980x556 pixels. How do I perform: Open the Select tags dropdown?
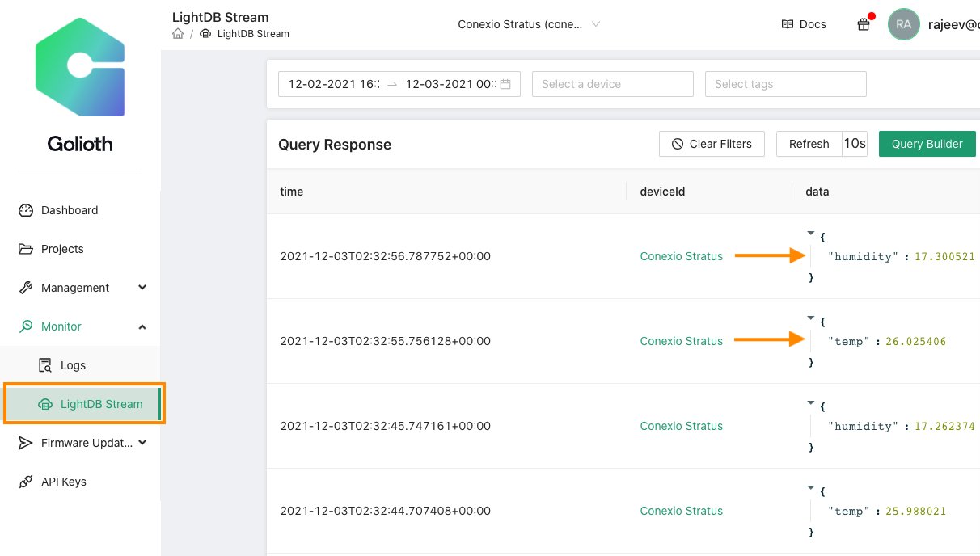[x=786, y=84]
